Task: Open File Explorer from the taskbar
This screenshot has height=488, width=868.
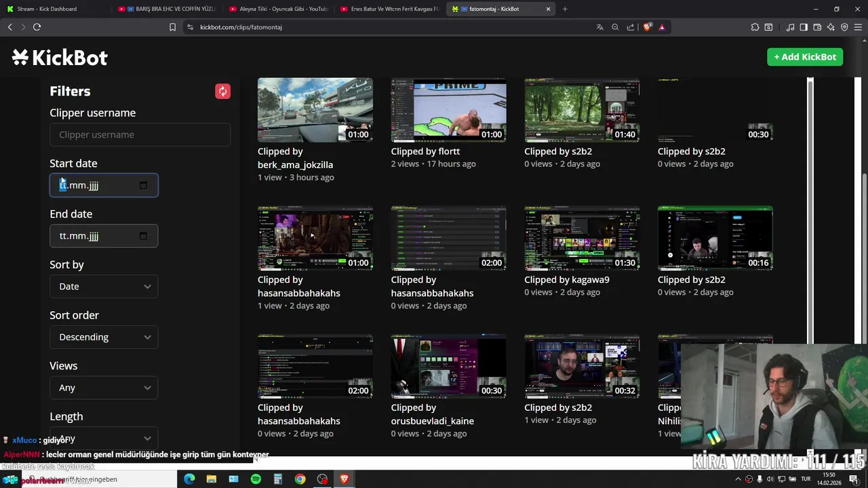Action: click(x=212, y=479)
